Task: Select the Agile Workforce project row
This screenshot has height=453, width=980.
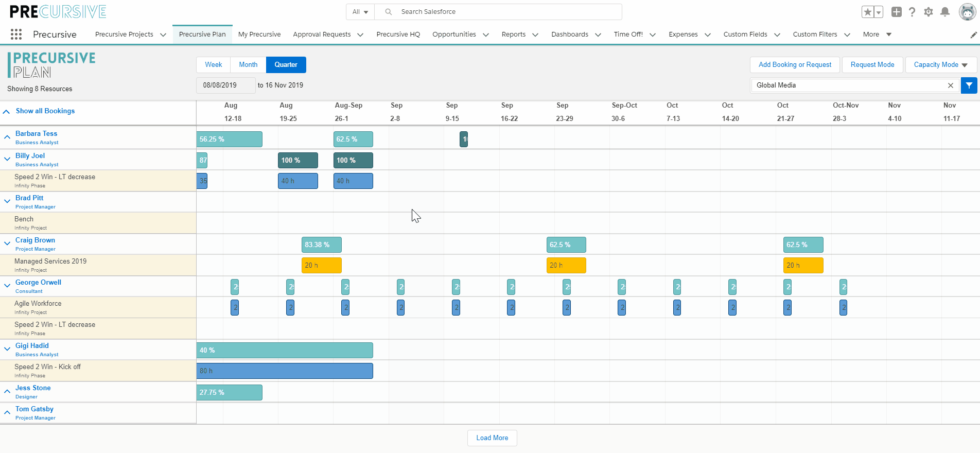Action: pos(98,307)
